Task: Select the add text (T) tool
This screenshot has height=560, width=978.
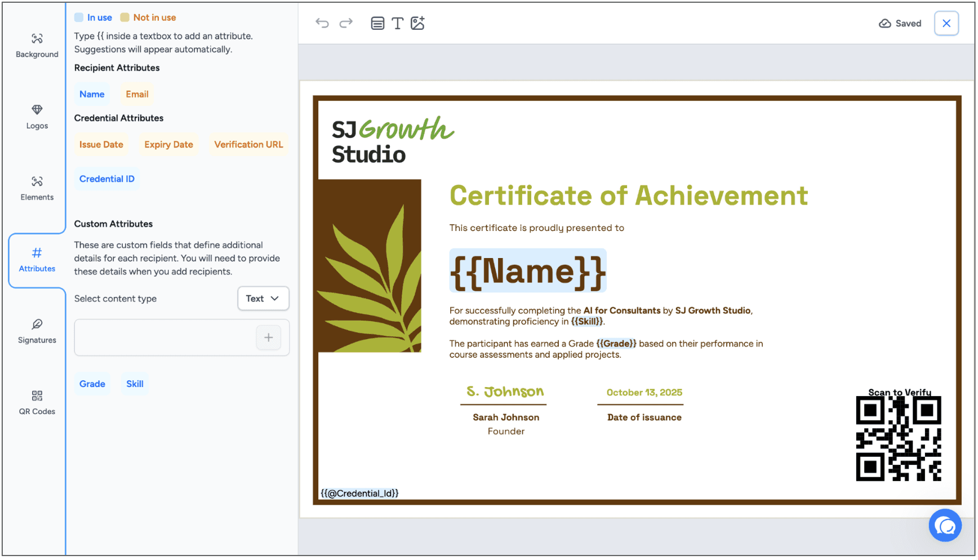Action: click(x=398, y=23)
